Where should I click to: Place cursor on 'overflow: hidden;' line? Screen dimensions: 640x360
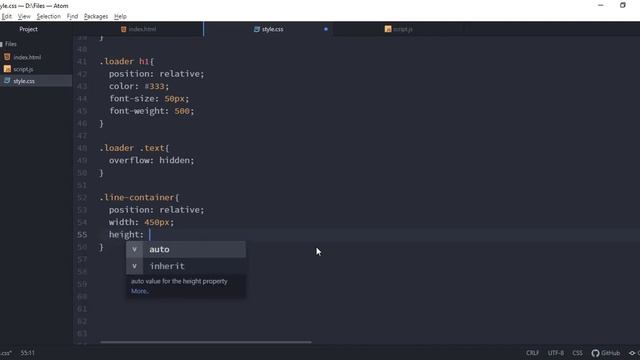(x=151, y=160)
